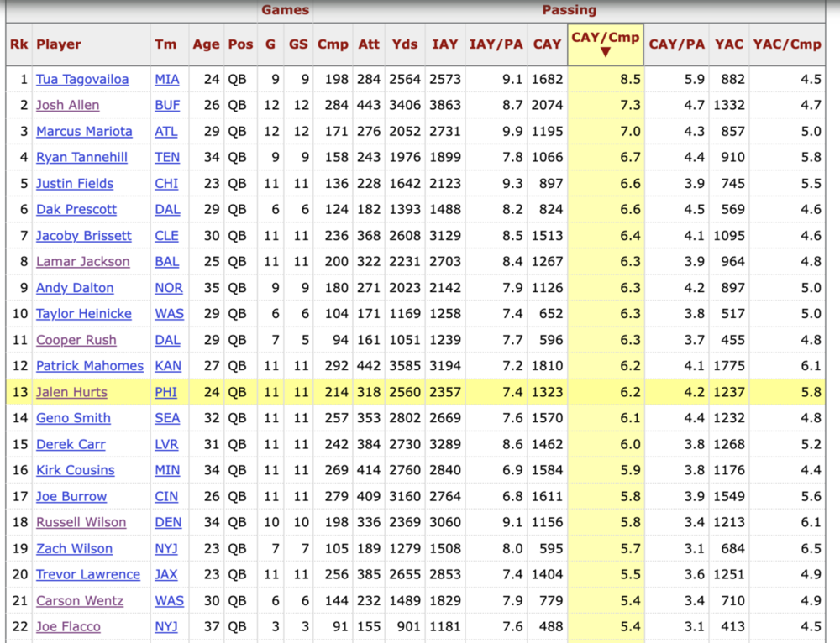Select Justin Fields' CAY/Cmp value cell
The height and width of the screenshot is (643, 840).
(x=605, y=183)
